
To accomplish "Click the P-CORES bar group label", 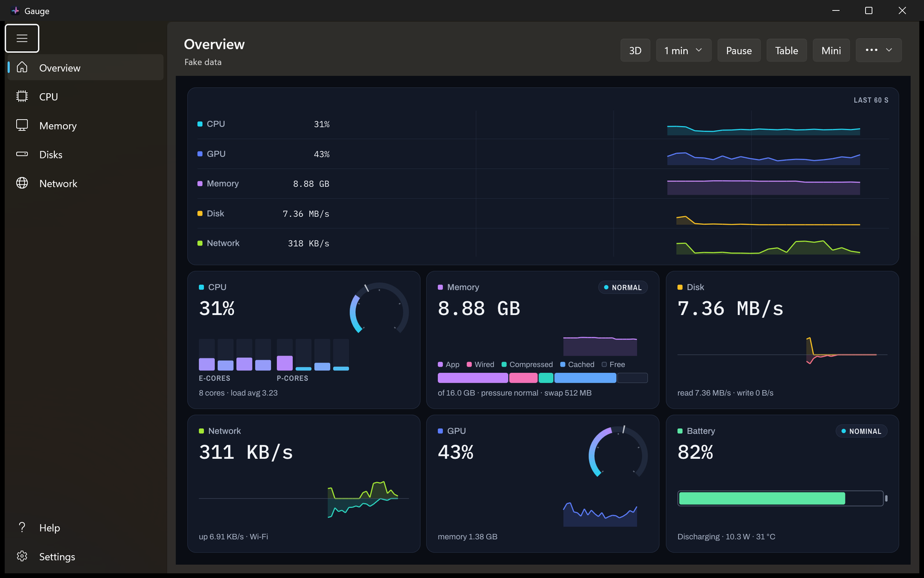I will (292, 379).
